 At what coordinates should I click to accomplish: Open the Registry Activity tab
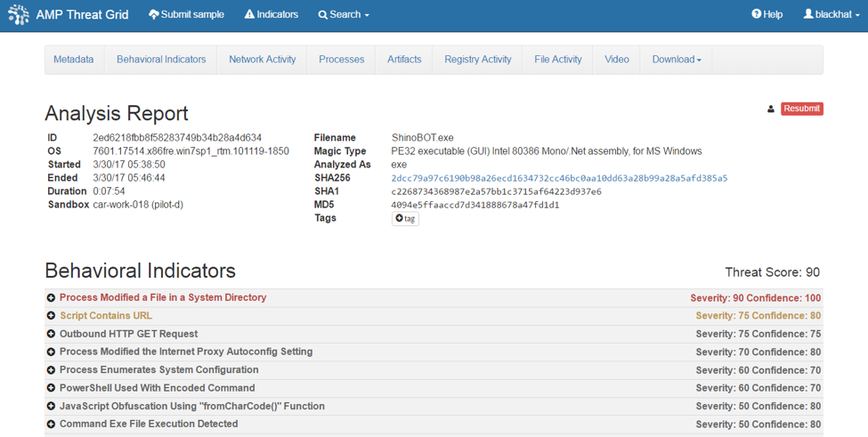point(477,60)
